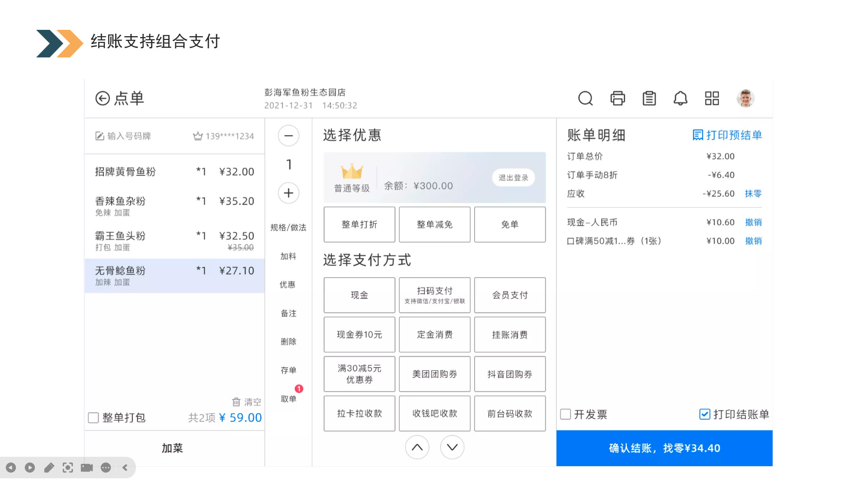The image size is (868, 487).
Task: Uncheck the 打印结账单 checkbox
Action: (705, 414)
